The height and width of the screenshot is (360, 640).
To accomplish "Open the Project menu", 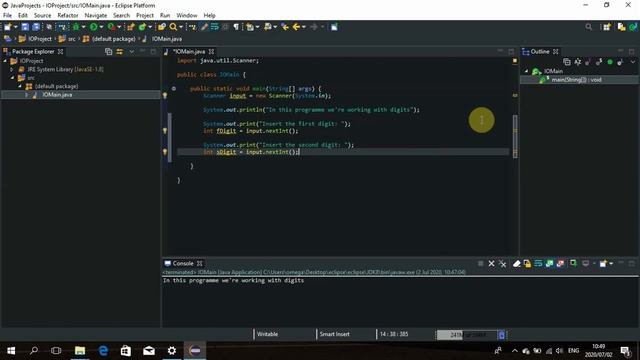I will coord(144,16).
